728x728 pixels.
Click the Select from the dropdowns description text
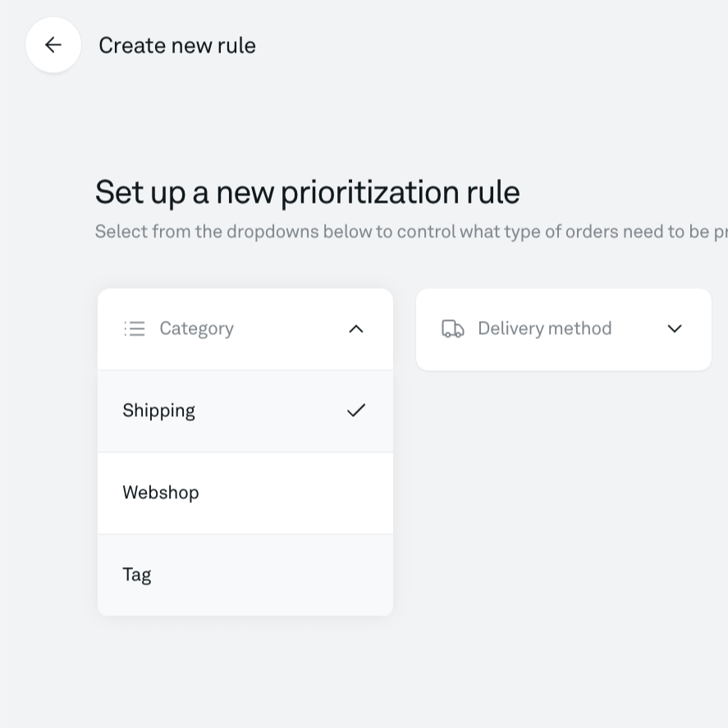[x=411, y=231]
